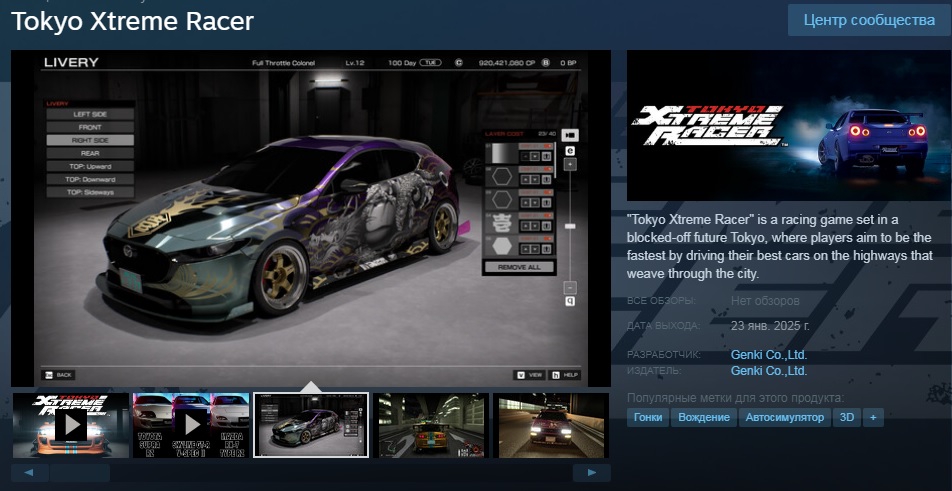
Task: Open the Центр сообщества community hub
Action: [869, 20]
